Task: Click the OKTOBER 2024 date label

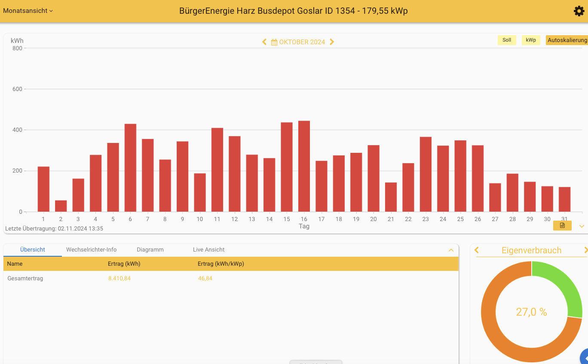Action: pos(302,42)
